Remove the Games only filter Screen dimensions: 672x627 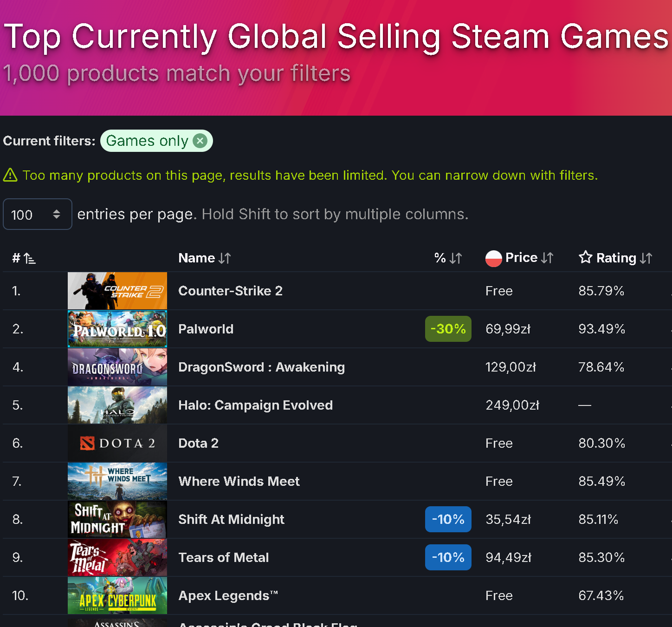[x=200, y=141]
